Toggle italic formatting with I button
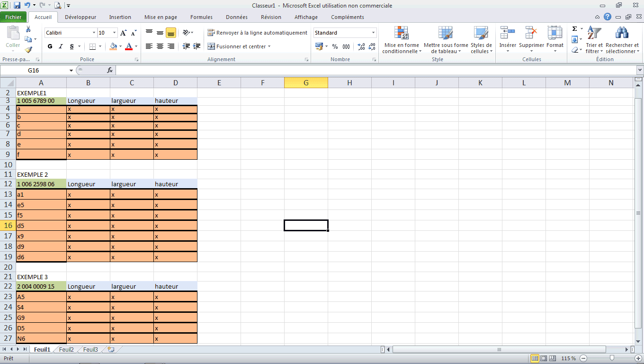This screenshot has width=644, height=364. (x=61, y=46)
